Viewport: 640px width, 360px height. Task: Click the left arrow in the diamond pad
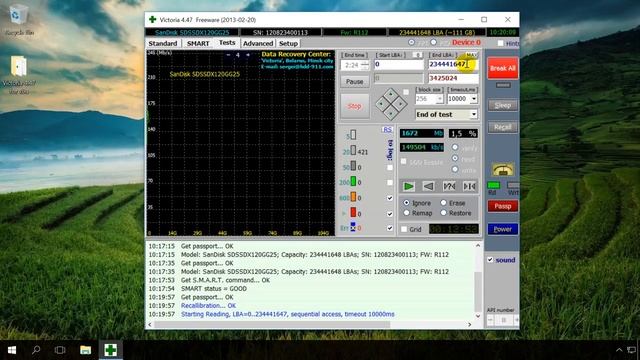click(x=381, y=104)
